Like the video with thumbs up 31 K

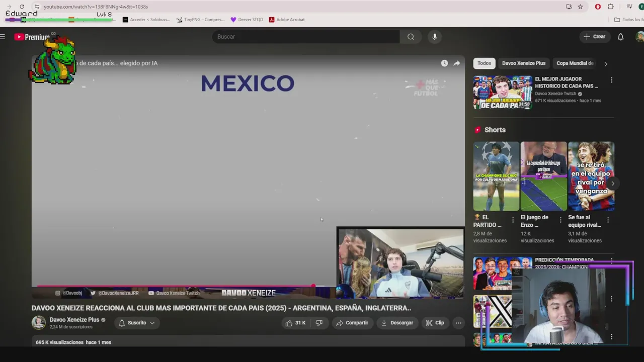point(295,323)
